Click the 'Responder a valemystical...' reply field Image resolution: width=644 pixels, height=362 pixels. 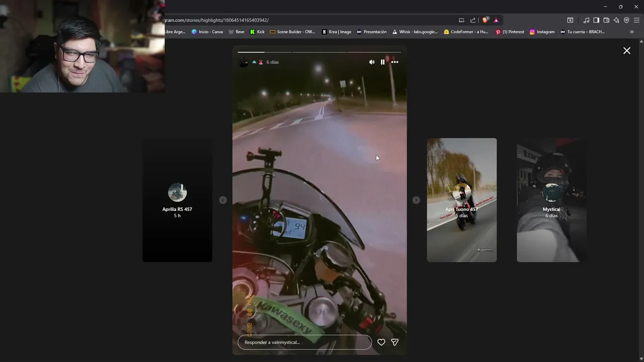(x=305, y=342)
